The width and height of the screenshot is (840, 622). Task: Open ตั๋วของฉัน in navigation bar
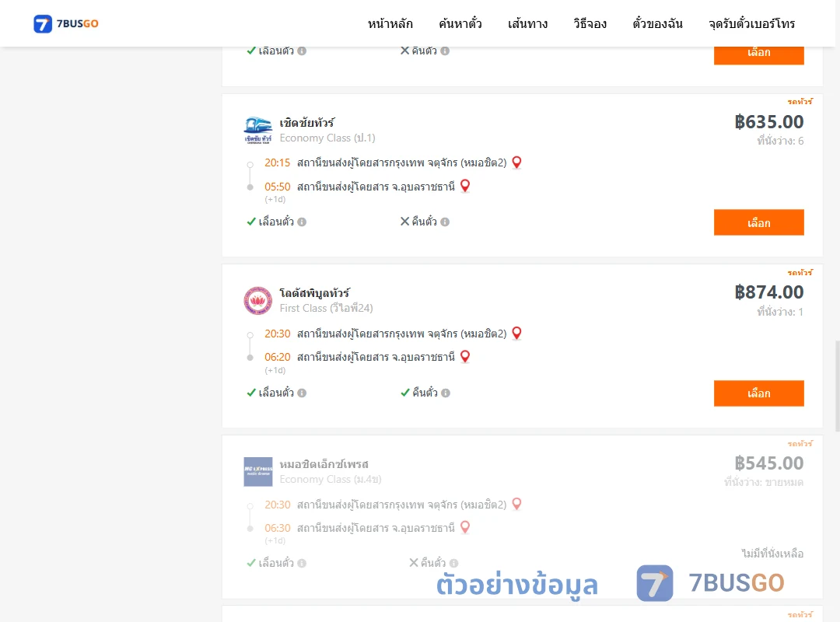(657, 23)
